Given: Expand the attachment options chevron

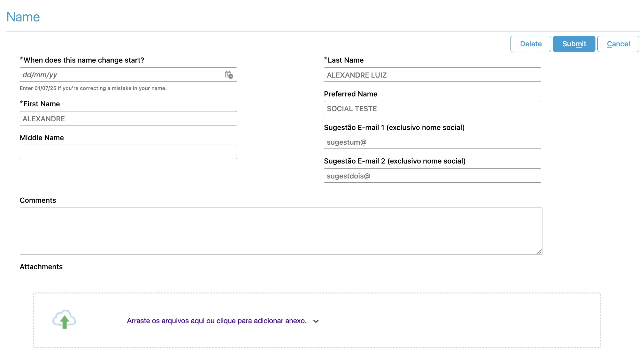Looking at the screenshot, I should pyautogui.click(x=316, y=322).
